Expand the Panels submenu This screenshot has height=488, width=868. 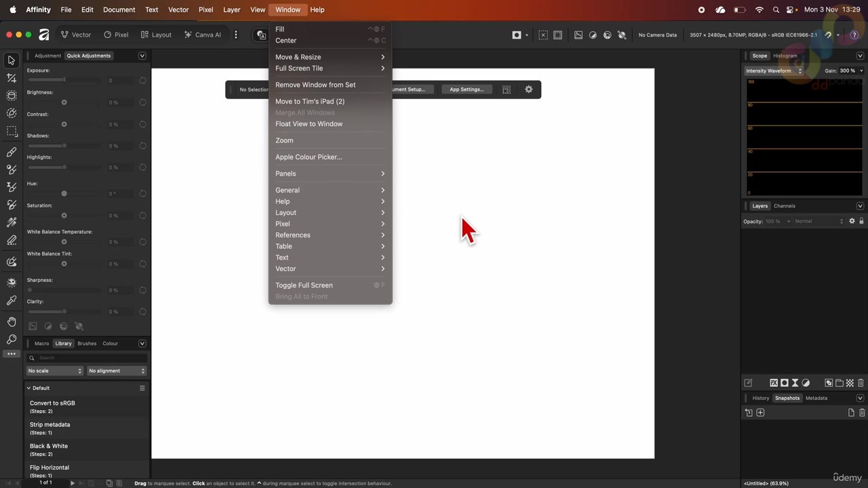click(330, 174)
